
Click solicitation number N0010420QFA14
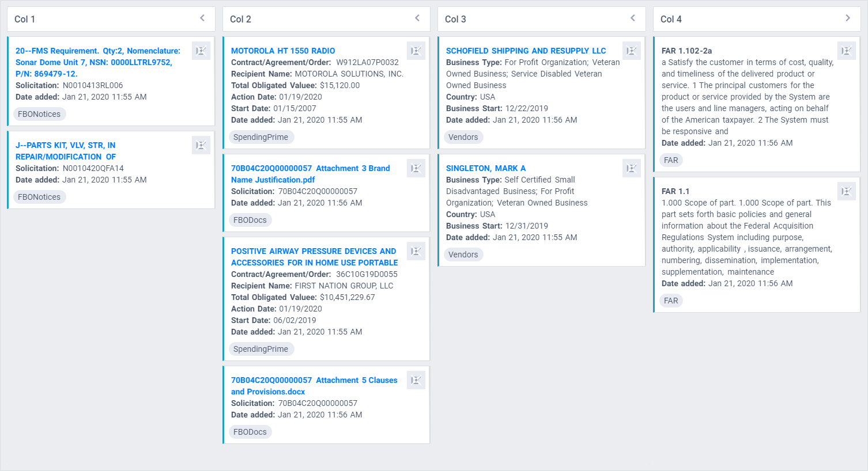[93, 168]
